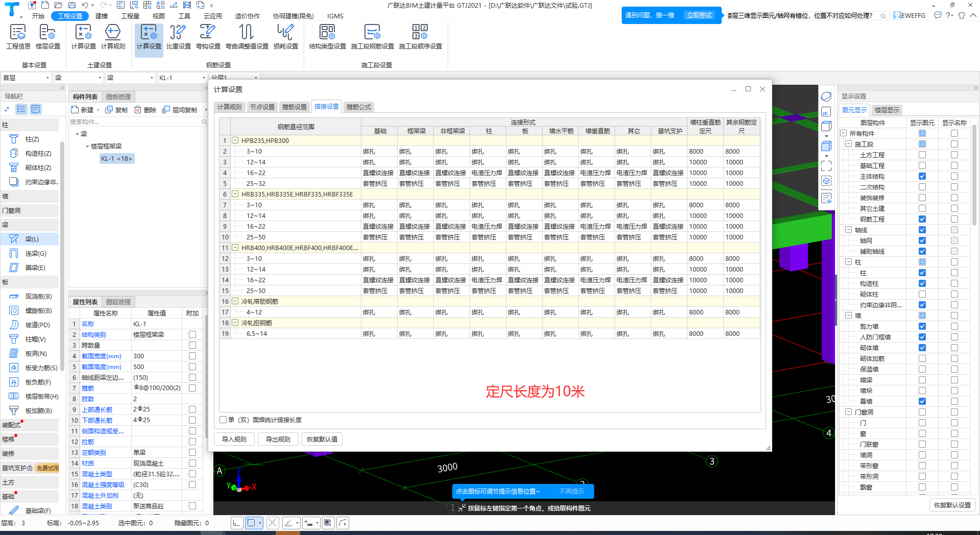Switch to 工程量 ribbon tab
The image size is (980, 535).
[130, 16]
